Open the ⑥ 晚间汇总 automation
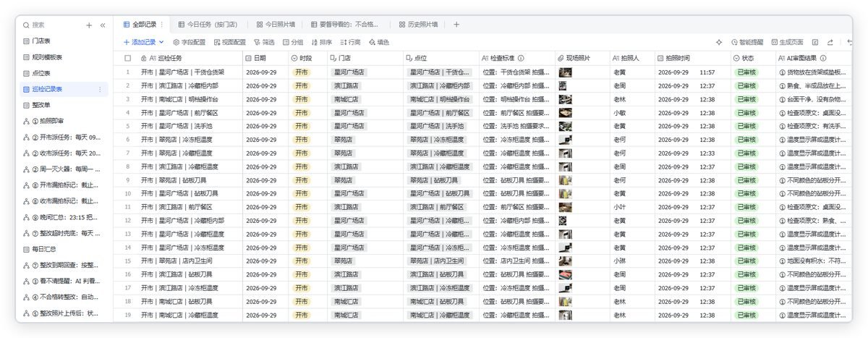This screenshot has height=338, width=868. tap(62, 217)
